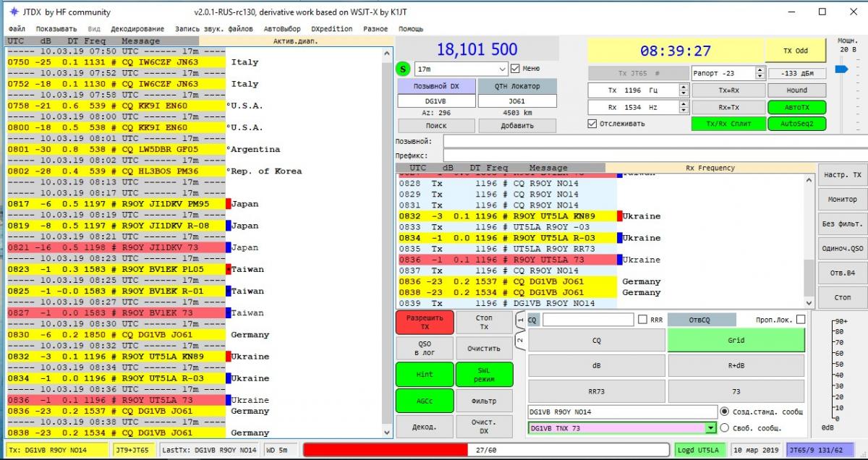Image resolution: width=868 pixels, height=460 pixels.
Task: Increase the Tx 1196 Гц frequency stepper
Action: tap(684, 87)
